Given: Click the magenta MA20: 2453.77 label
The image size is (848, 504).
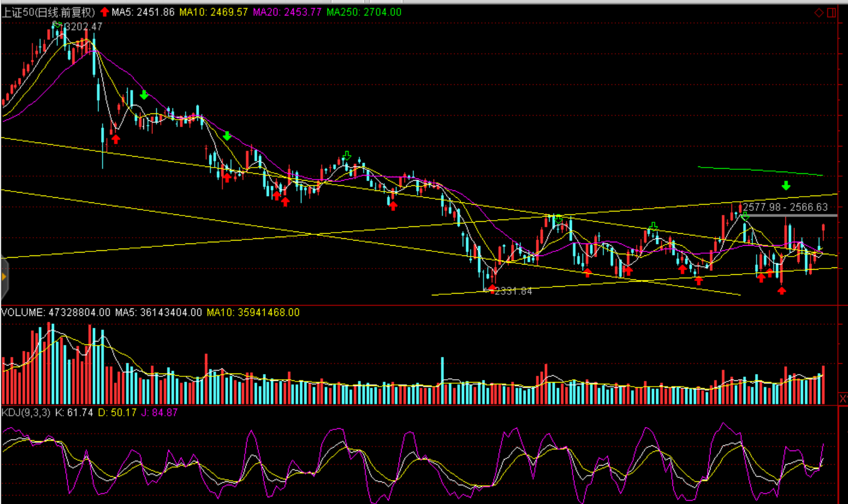Looking at the screenshot, I should tap(287, 12).
